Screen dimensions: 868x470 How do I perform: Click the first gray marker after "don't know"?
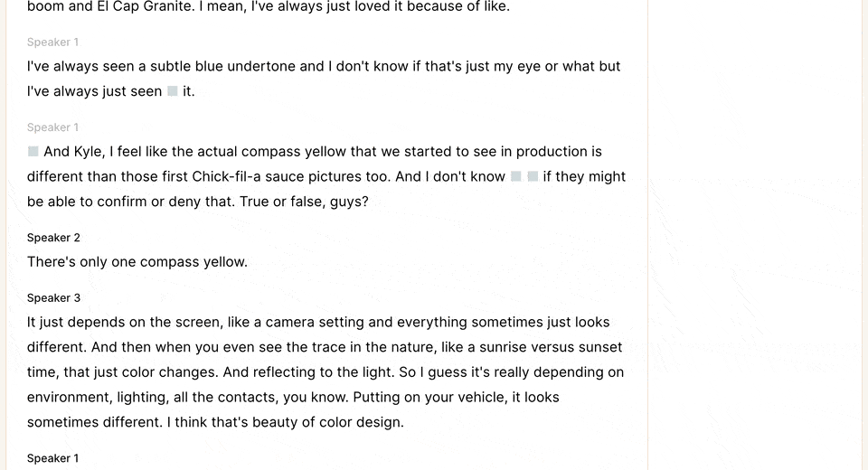click(x=516, y=176)
